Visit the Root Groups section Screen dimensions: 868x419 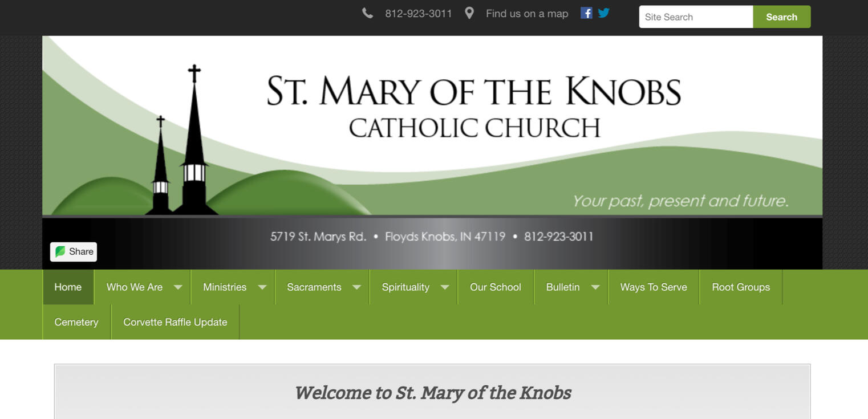click(x=741, y=287)
